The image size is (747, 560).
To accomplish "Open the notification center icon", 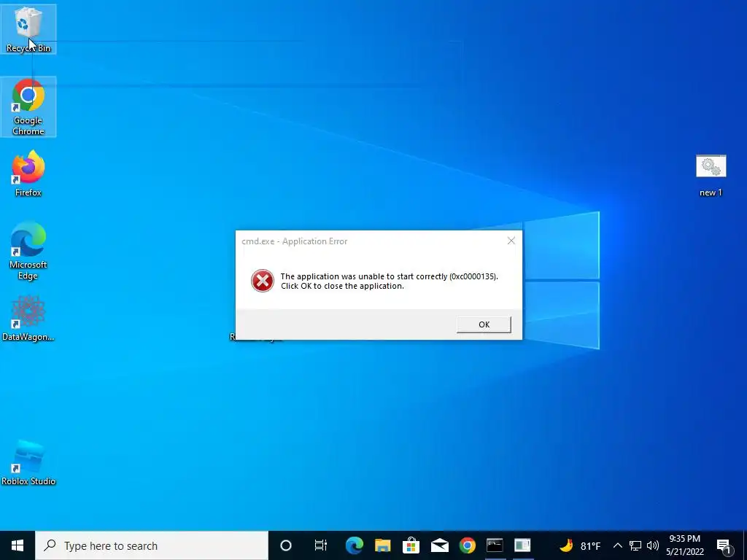I will tap(724, 546).
